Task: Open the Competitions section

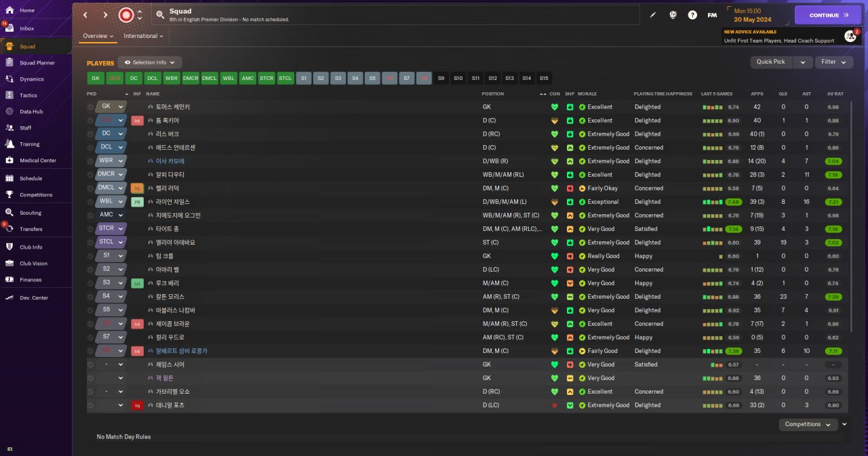Action: point(35,195)
